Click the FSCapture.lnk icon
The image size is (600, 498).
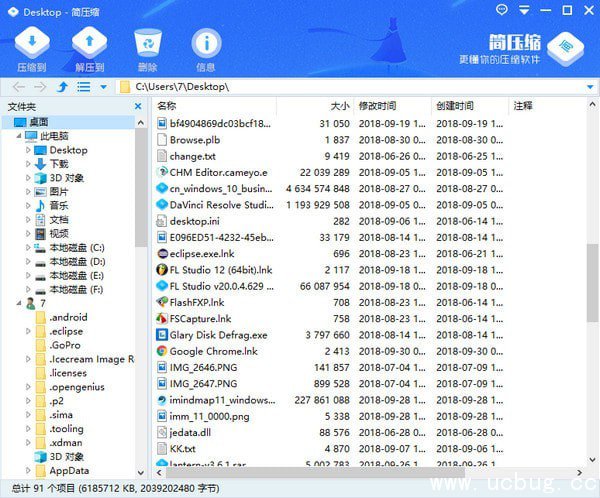(162, 318)
